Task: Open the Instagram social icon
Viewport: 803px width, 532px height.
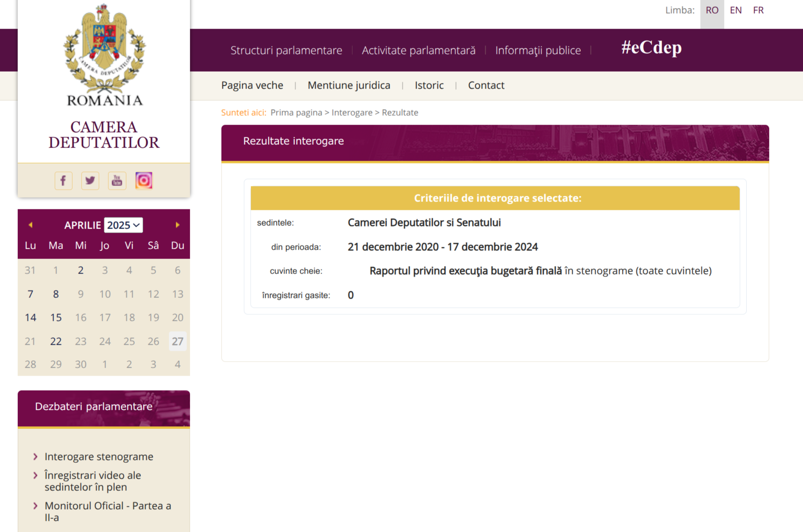Action: point(144,180)
